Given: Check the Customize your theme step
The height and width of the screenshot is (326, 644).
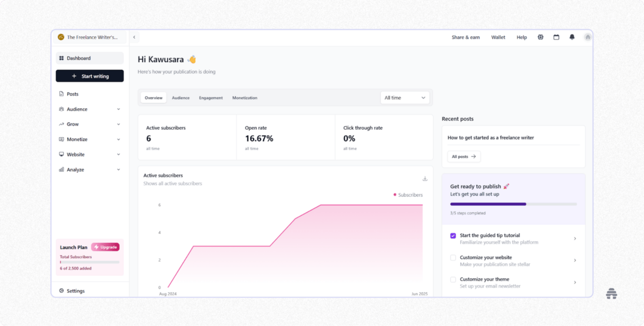Looking at the screenshot, I should (453, 279).
